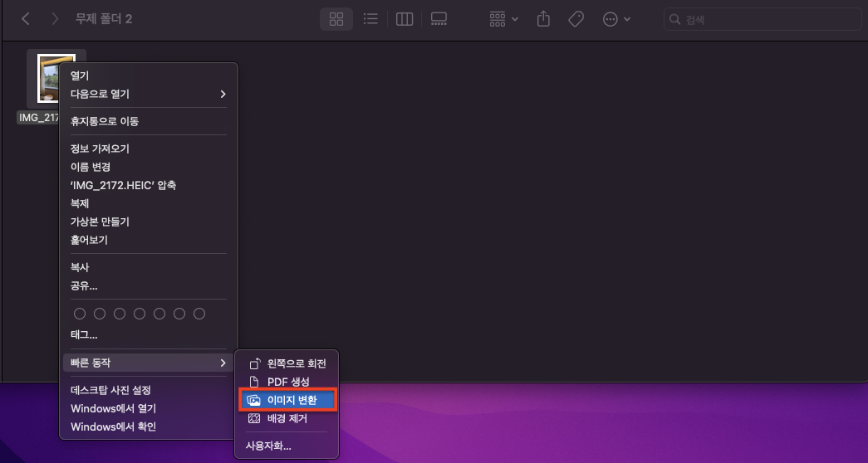Click the 무제 폴더 2 window title
This screenshot has height=463, width=868.
tap(104, 19)
